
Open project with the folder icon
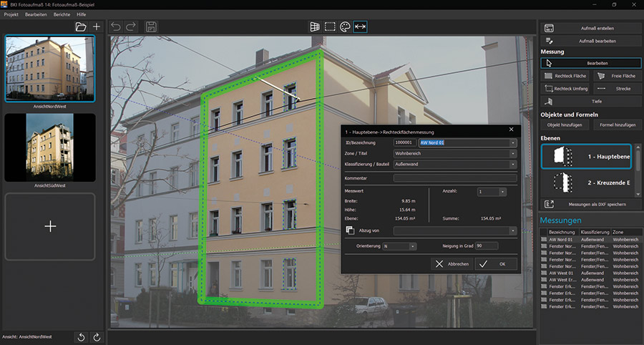(x=81, y=27)
